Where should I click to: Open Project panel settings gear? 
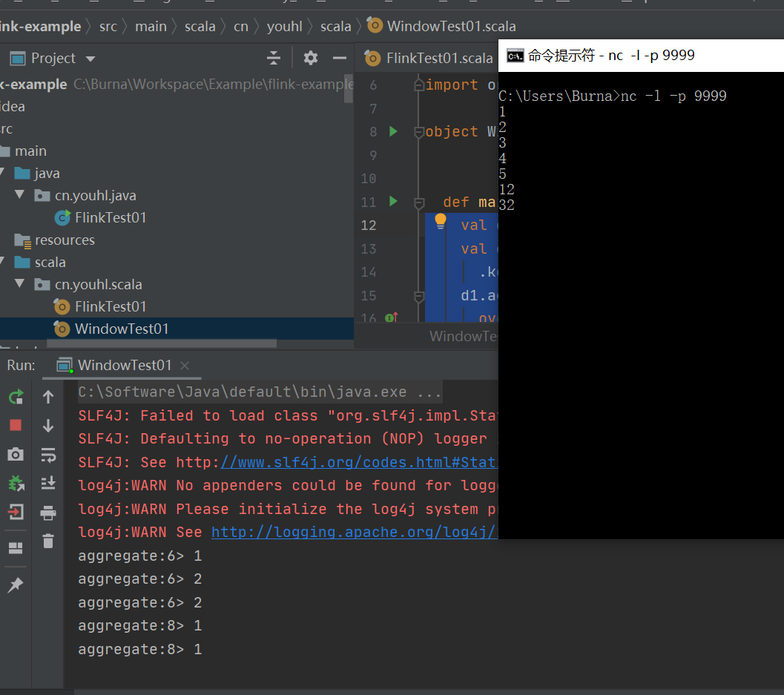tap(311, 58)
